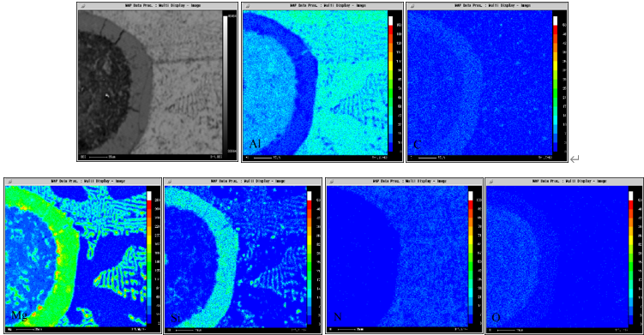Image resolution: width=644 pixels, height=335 pixels.
Task: Click title bar of the N map window
Action: [404, 181]
